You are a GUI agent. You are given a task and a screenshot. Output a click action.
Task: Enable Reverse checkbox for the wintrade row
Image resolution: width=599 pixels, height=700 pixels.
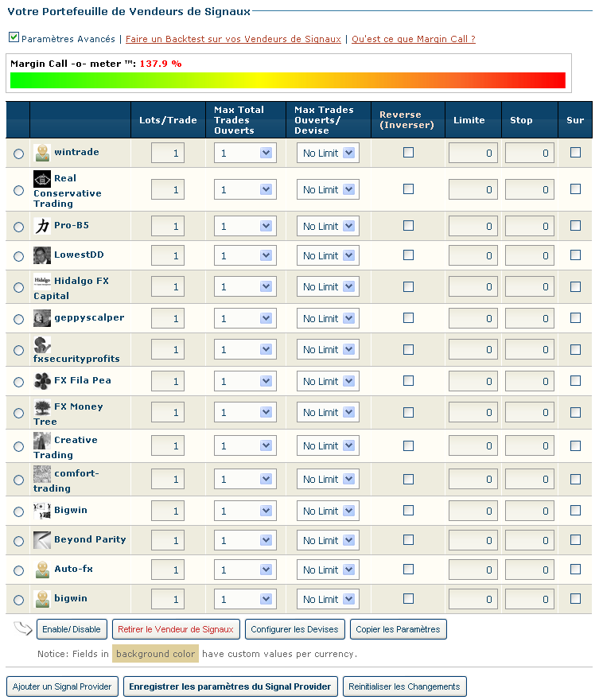(408, 153)
